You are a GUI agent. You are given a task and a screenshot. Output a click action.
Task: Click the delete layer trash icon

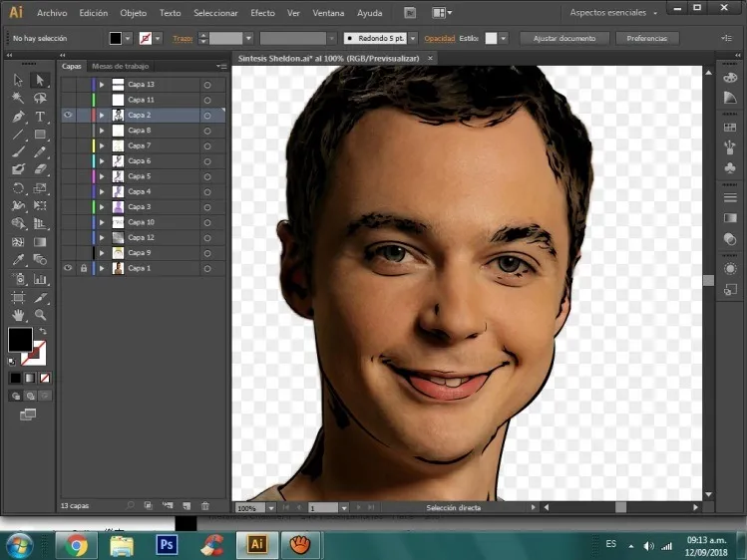point(205,506)
